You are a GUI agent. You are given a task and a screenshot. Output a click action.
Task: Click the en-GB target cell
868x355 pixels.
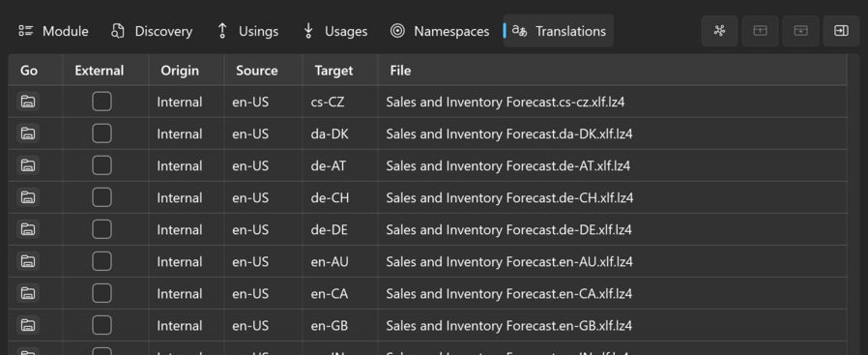pos(340,326)
